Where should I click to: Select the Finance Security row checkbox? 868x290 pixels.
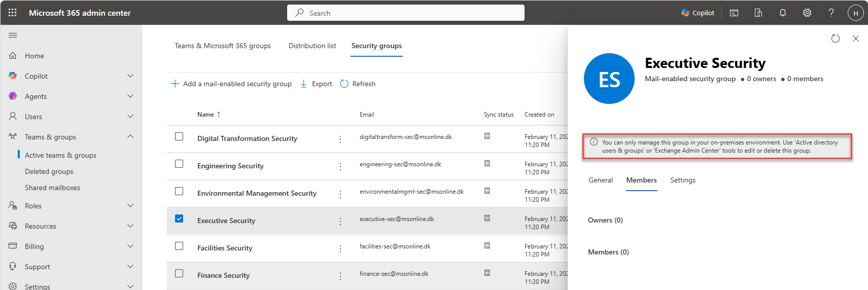(179, 273)
